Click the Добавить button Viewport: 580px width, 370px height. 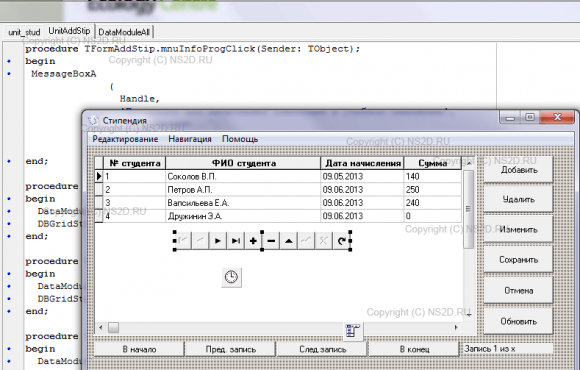click(519, 170)
